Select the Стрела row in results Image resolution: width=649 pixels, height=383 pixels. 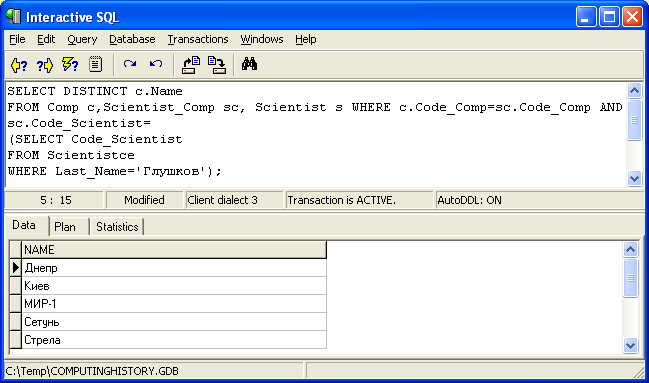174,340
